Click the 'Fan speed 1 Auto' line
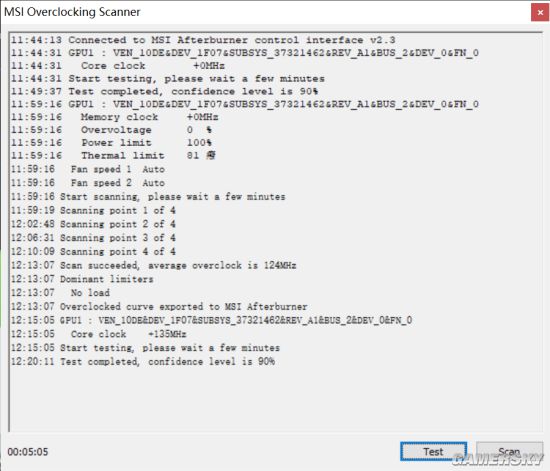Screen dimensions: 550x471 [x=88, y=169]
